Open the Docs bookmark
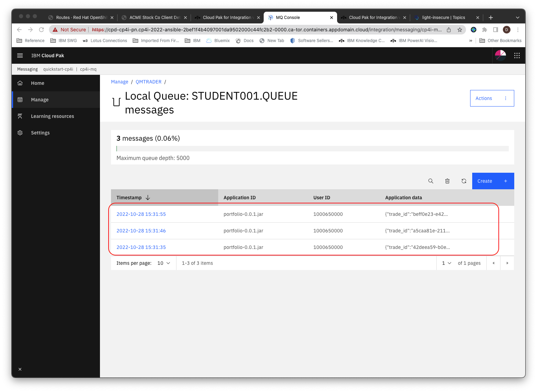This screenshot has height=392, width=537. [x=245, y=41]
